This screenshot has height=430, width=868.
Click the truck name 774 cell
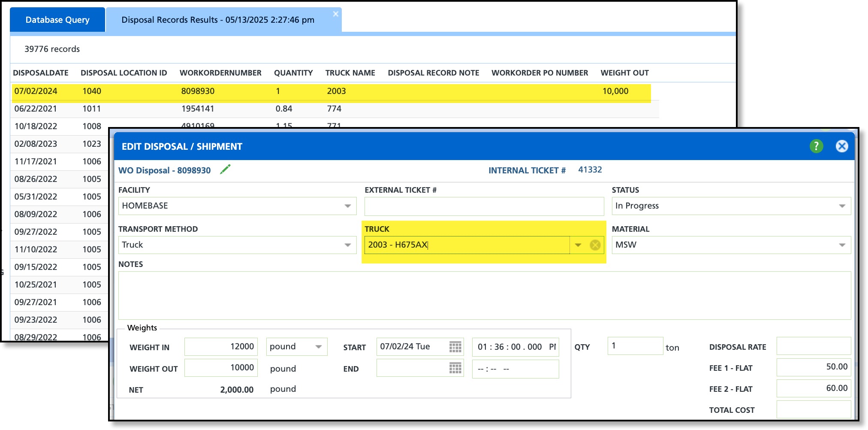pyautogui.click(x=334, y=109)
